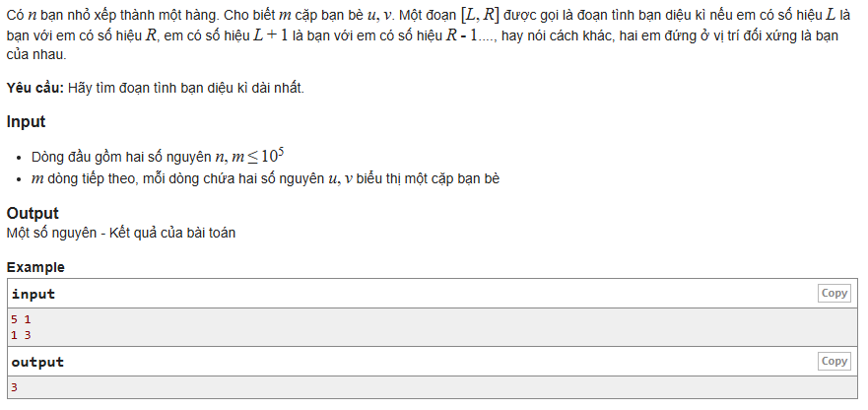Click the sentence 'Hãy tìm đoạn tình bạn diệu kì'
This screenshot has width=868, height=410.
(186, 88)
